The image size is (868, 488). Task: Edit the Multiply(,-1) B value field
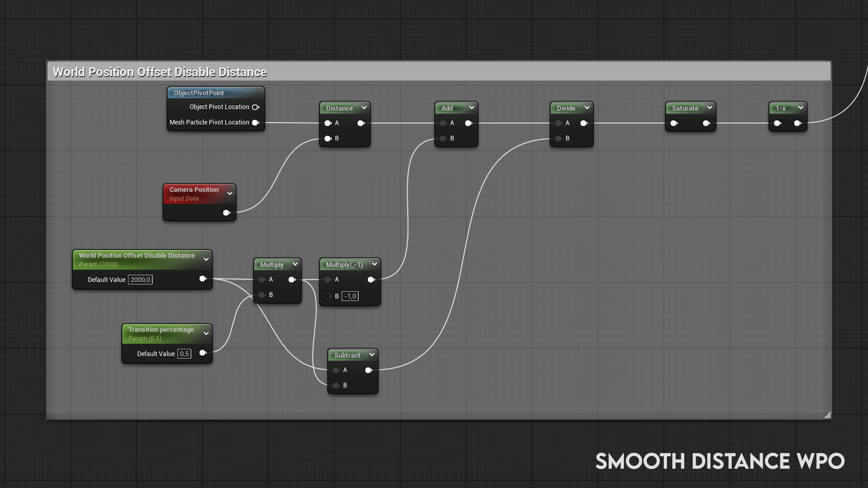coord(350,296)
